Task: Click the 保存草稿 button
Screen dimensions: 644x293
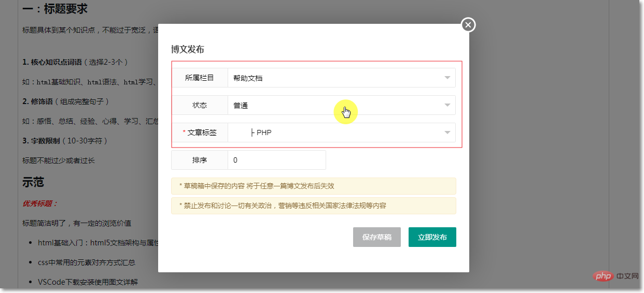Action: [377, 237]
